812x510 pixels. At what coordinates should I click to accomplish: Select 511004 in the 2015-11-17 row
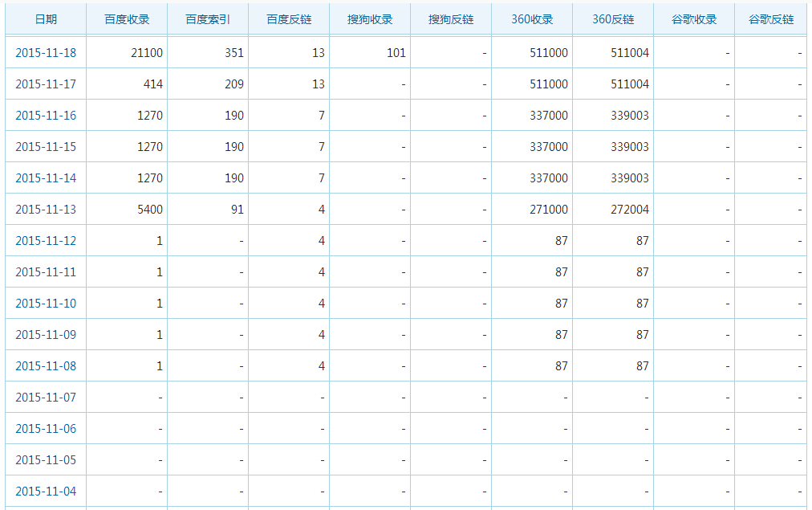tap(630, 84)
